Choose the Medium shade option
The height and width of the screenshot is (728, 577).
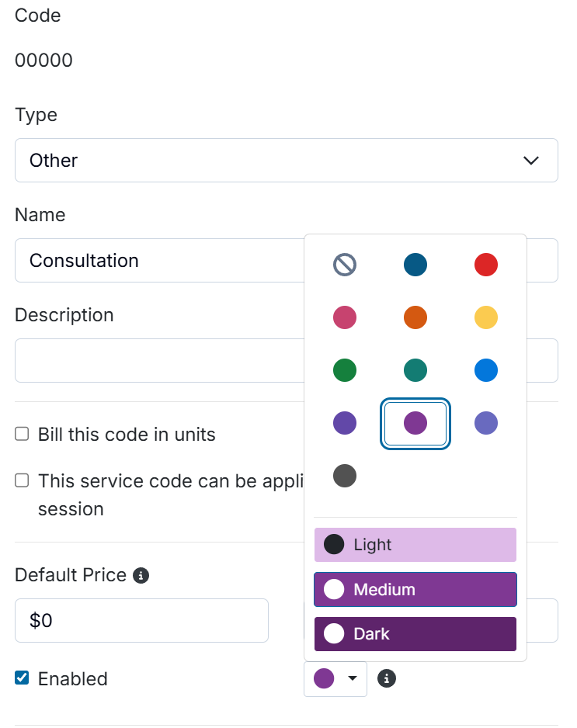pos(415,590)
